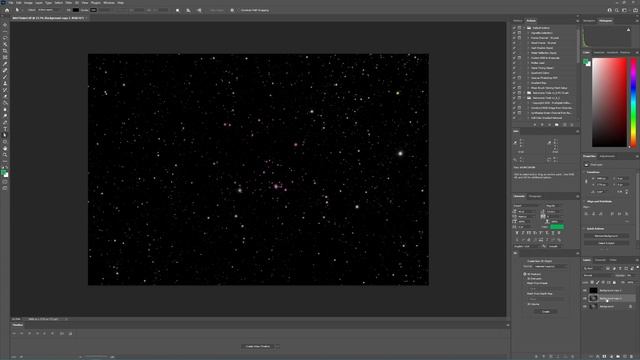Click the delete layer trash icon
The image size is (640, 360).
point(632,356)
